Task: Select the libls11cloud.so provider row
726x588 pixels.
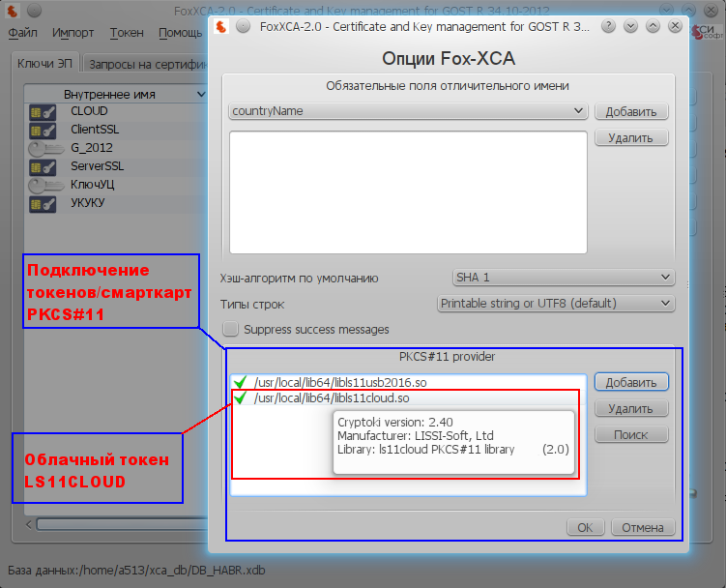Action: (x=408, y=398)
